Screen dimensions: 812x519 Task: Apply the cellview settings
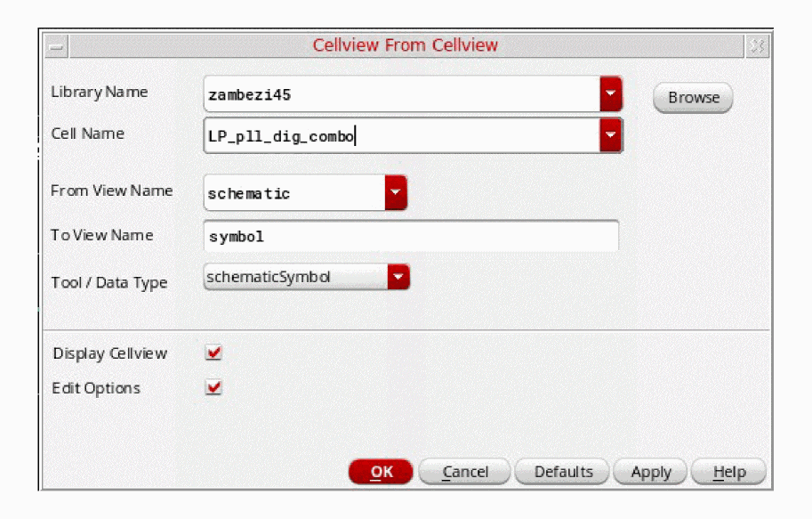pos(650,472)
